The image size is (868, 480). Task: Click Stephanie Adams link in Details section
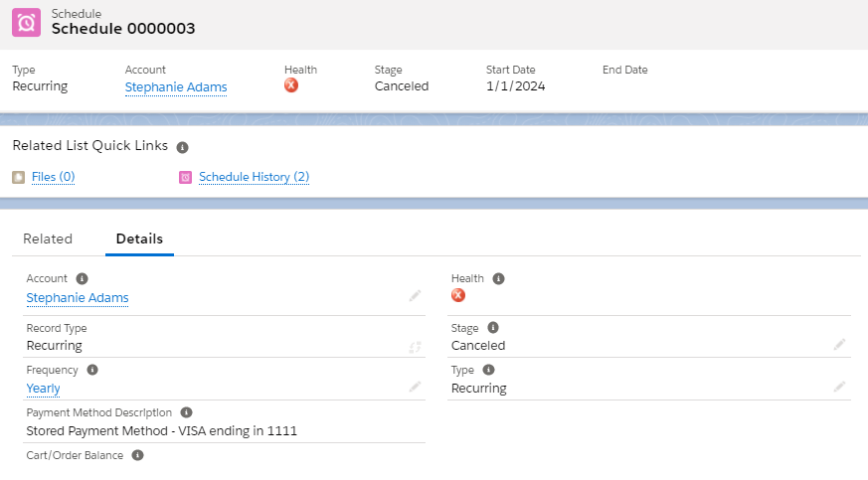[x=78, y=297]
